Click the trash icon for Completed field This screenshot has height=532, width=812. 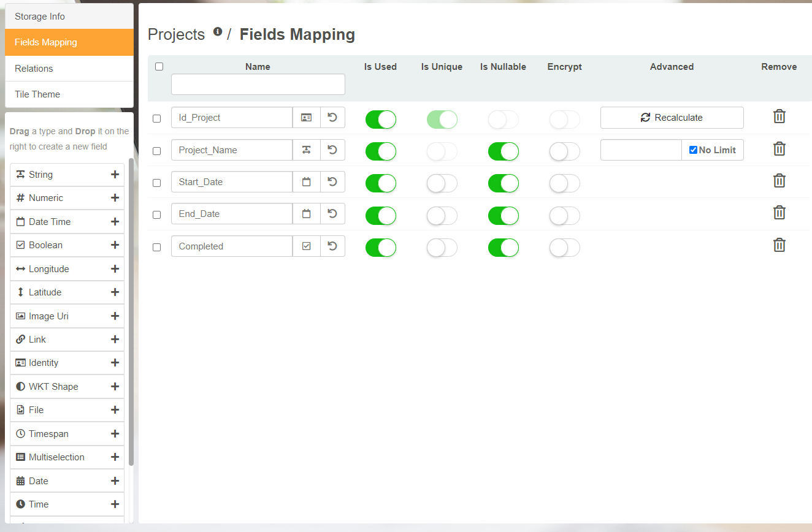(779, 245)
